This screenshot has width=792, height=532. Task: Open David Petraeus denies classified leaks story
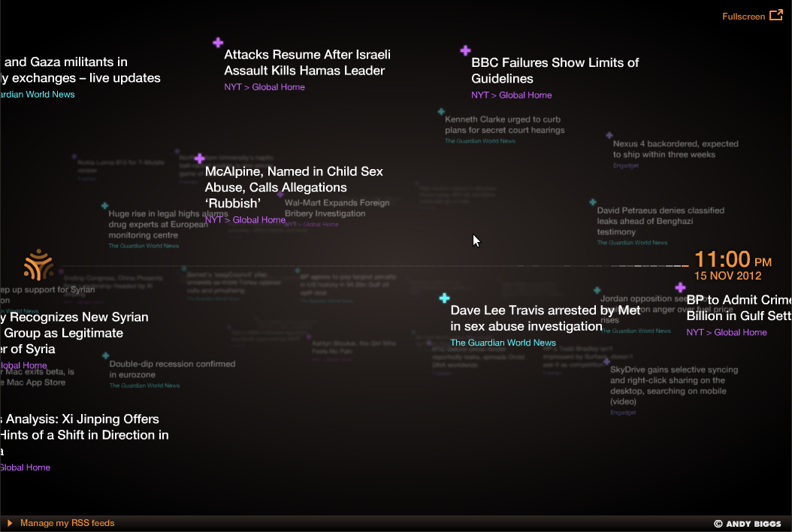coord(661,221)
